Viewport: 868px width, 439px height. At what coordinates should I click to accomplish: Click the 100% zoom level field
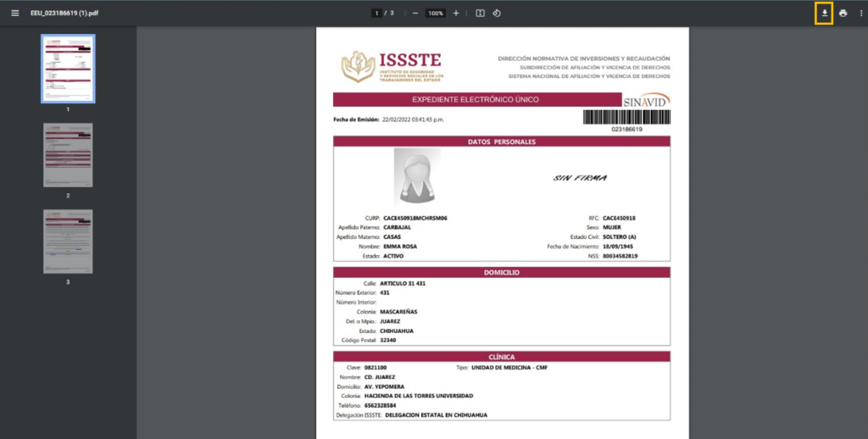435,14
